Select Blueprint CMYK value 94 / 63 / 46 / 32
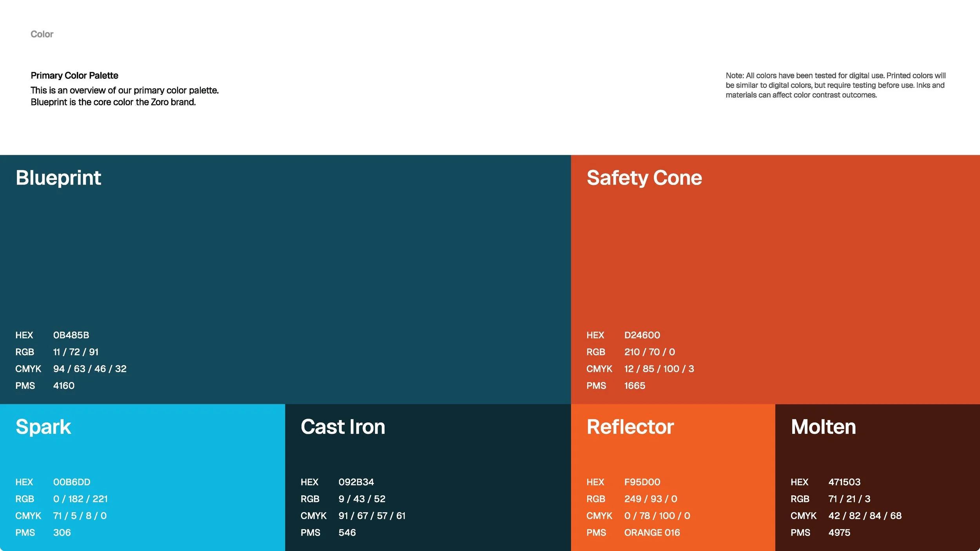The image size is (980, 551). (90, 369)
